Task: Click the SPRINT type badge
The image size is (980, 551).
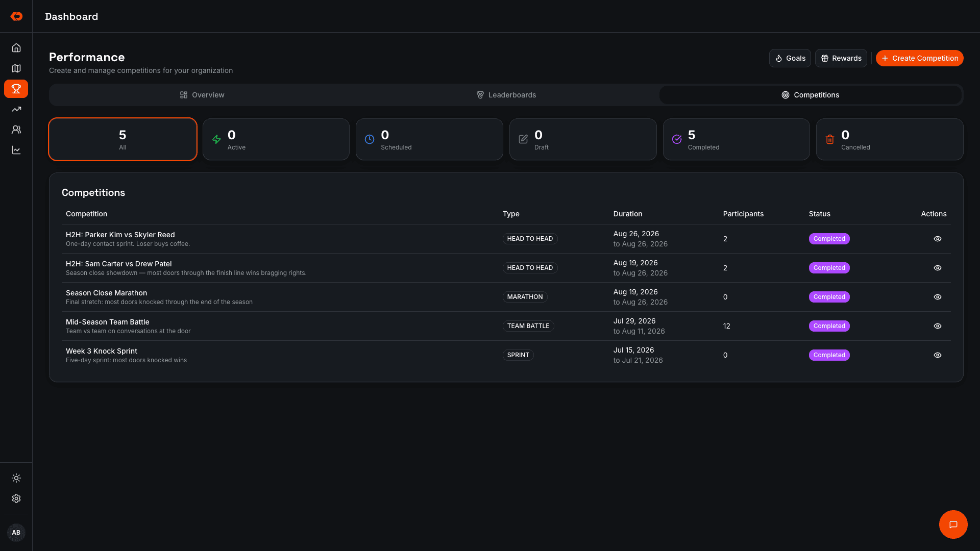Action: 518,355
